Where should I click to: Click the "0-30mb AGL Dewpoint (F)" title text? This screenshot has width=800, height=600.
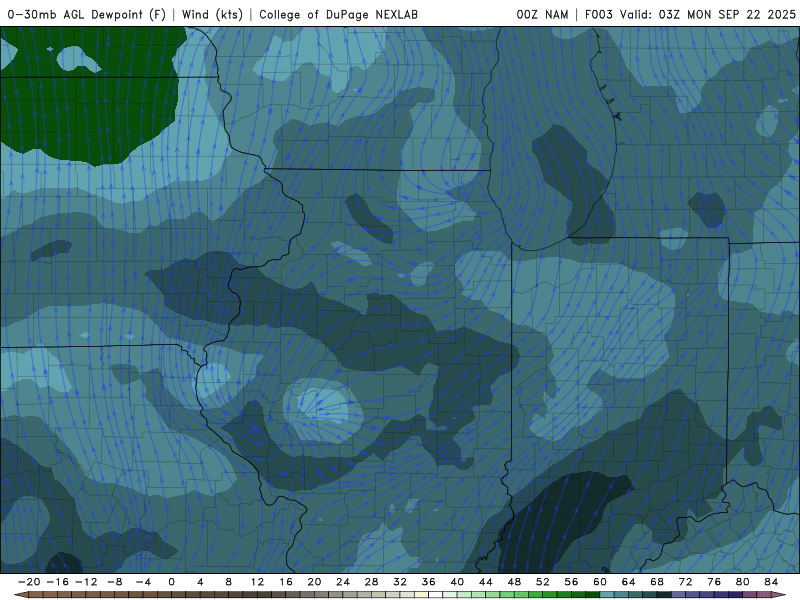[87, 14]
